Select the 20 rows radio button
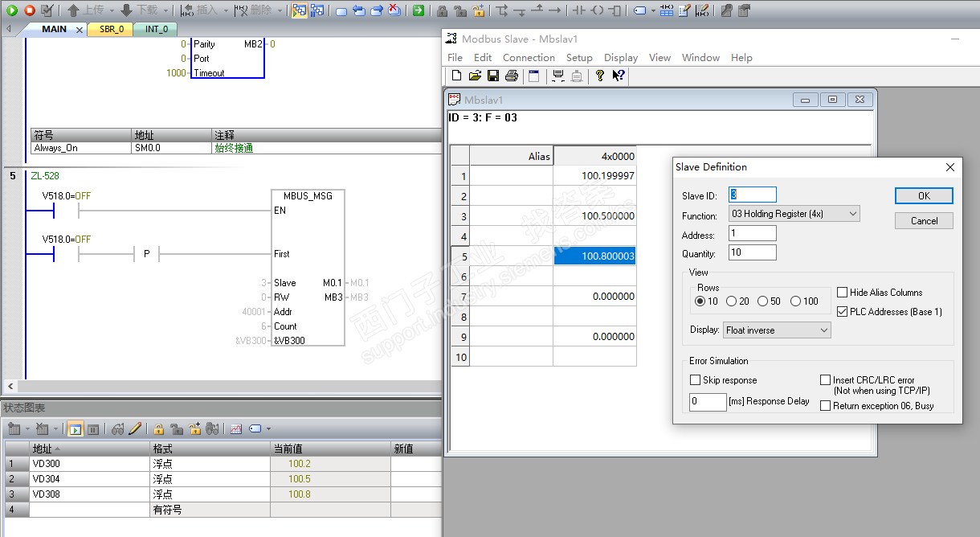Screen dimensions: 980x537 (x=731, y=301)
